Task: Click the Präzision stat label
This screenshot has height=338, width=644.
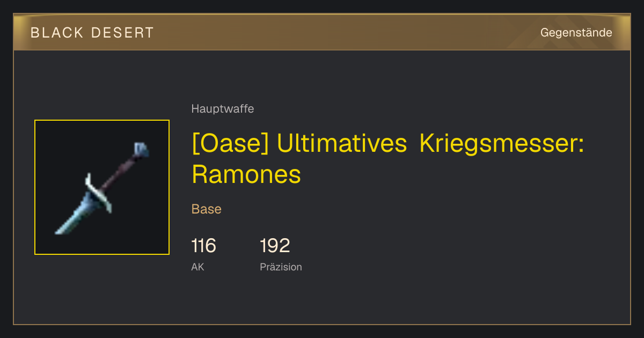Action: pos(281,267)
